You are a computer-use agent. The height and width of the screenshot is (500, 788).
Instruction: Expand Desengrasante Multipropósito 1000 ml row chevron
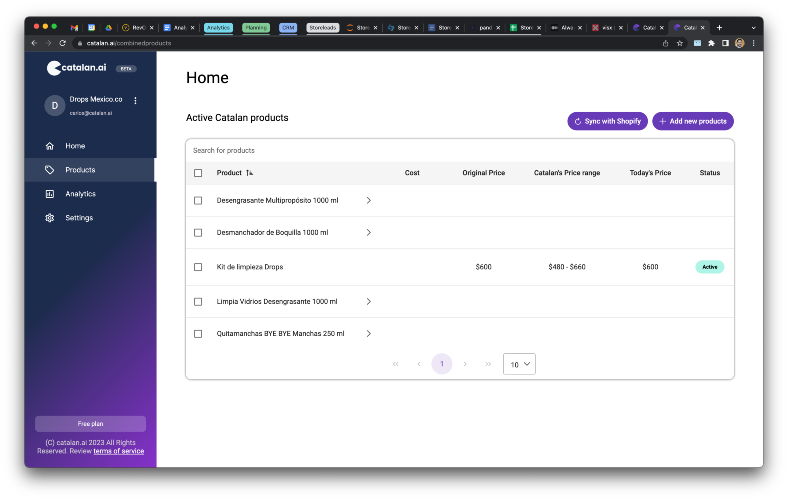point(368,201)
